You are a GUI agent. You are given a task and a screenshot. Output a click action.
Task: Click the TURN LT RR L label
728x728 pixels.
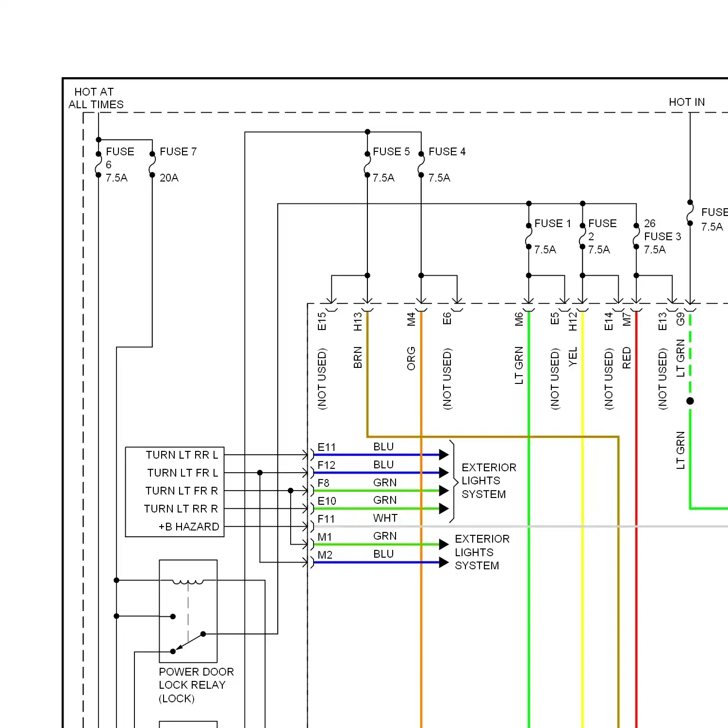[x=182, y=455]
